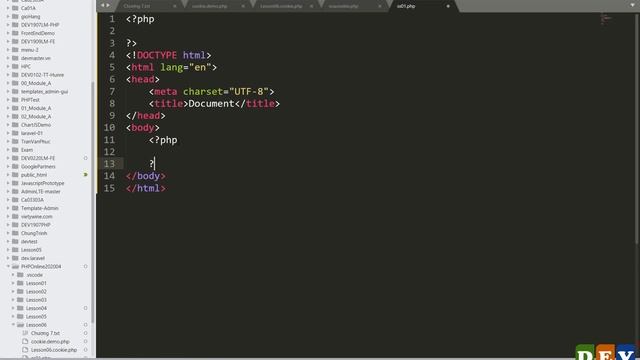Click the 01_Module_A folder icon
The image size is (640, 360).
15,108
